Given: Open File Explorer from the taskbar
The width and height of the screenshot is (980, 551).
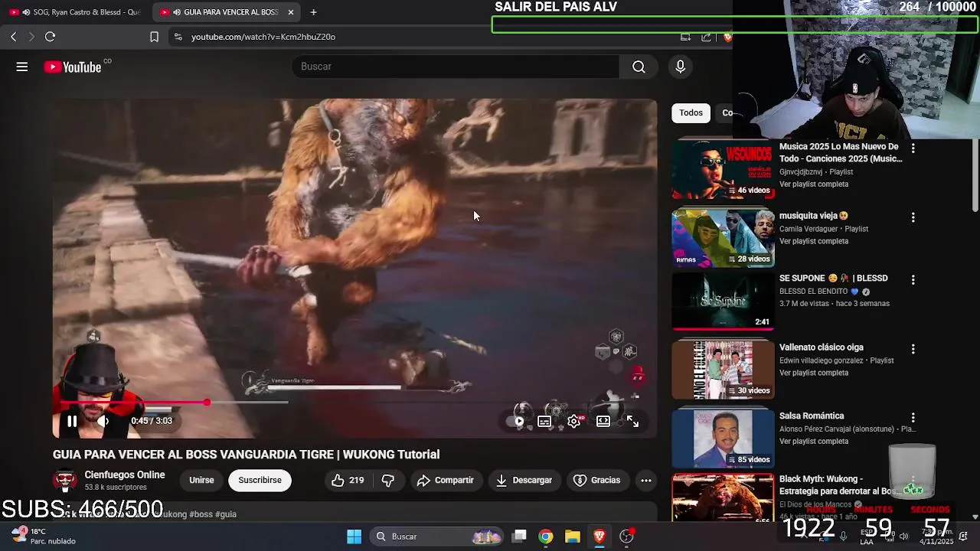Looking at the screenshot, I should click(573, 536).
